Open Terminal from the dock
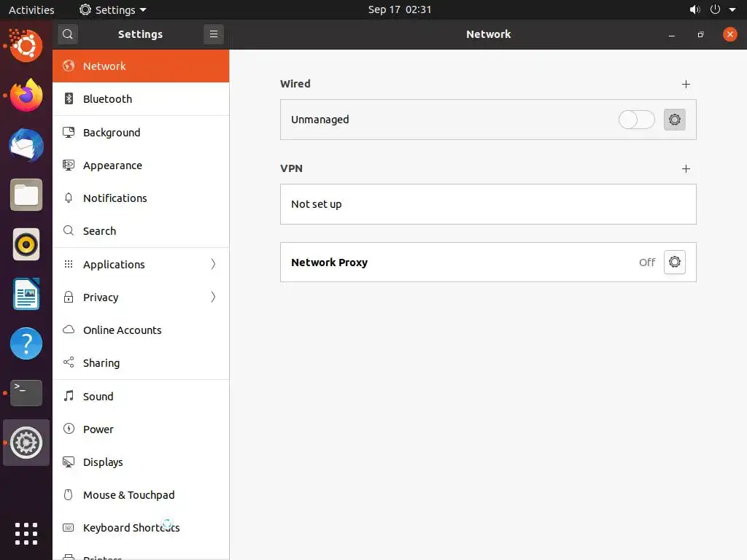Screen dimensions: 747x560 click(x=26, y=393)
